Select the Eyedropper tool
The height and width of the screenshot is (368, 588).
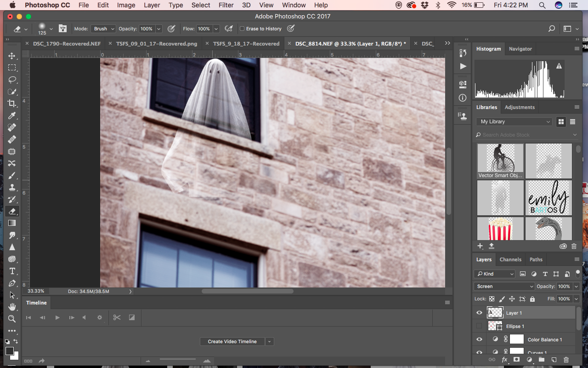(12, 115)
